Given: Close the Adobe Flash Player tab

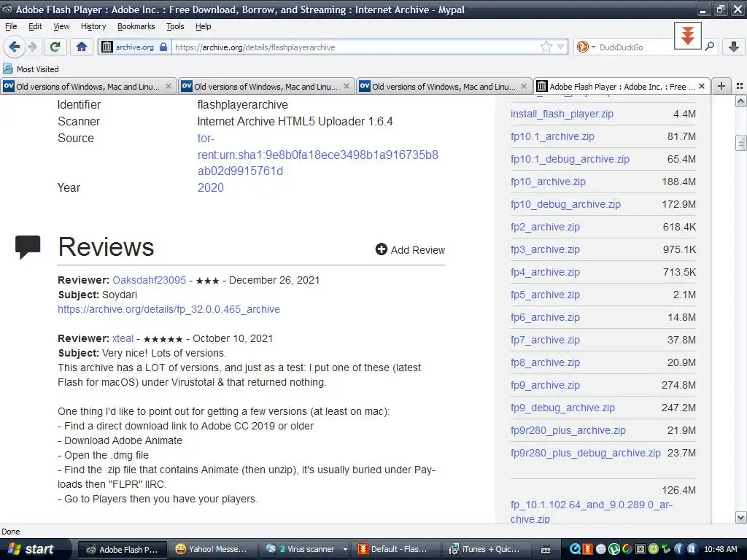Looking at the screenshot, I should [702, 86].
